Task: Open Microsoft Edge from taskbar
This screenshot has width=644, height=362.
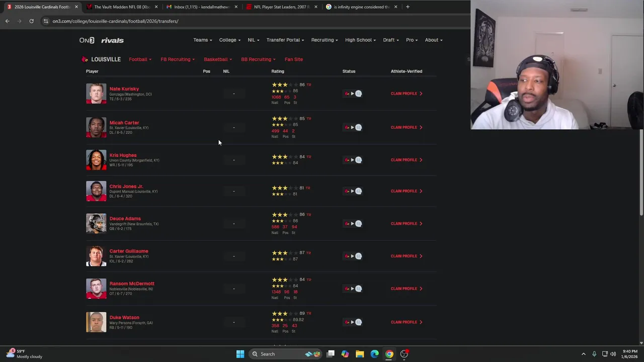Action: (374, 354)
